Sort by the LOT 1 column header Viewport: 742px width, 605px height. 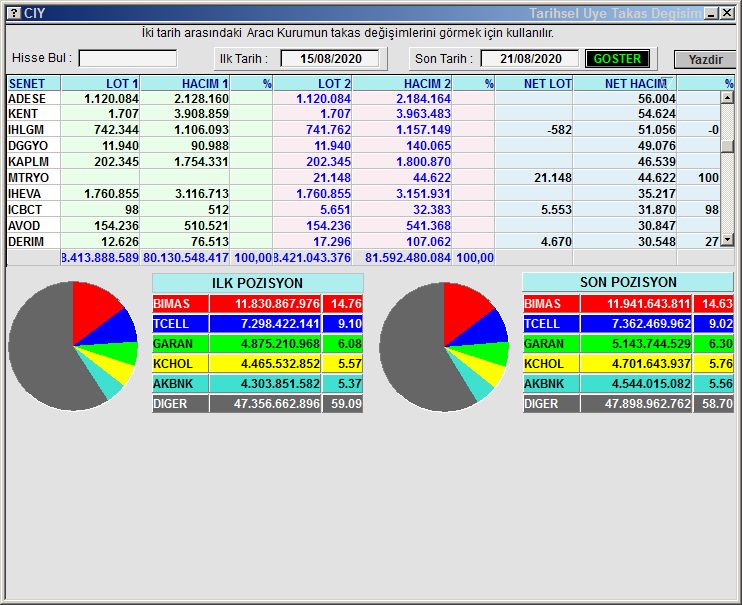101,84
